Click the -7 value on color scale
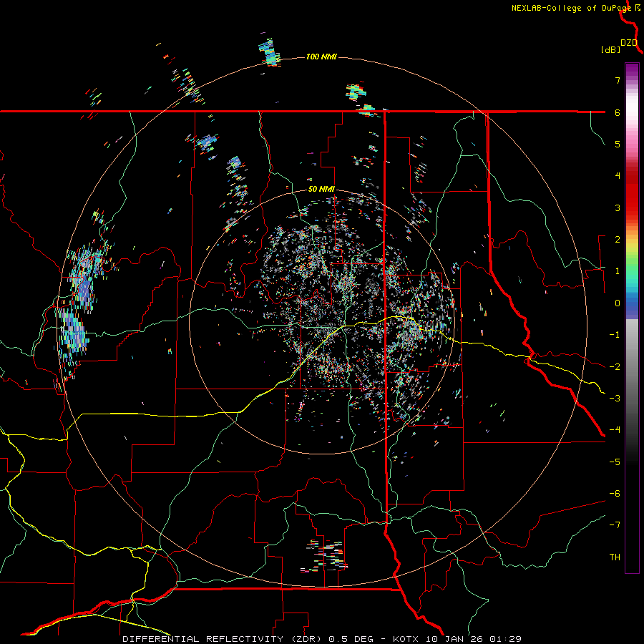644x644 pixels. (615, 525)
